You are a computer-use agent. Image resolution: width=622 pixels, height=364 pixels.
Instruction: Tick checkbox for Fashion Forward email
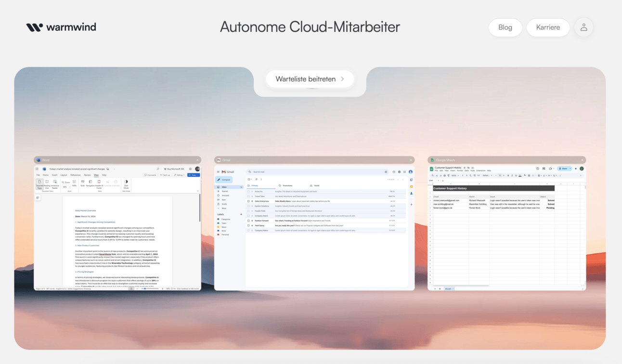[x=248, y=221]
